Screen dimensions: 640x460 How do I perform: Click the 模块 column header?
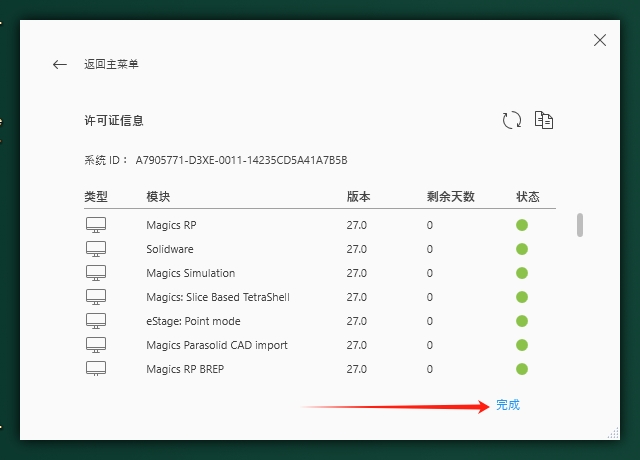click(x=158, y=197)
